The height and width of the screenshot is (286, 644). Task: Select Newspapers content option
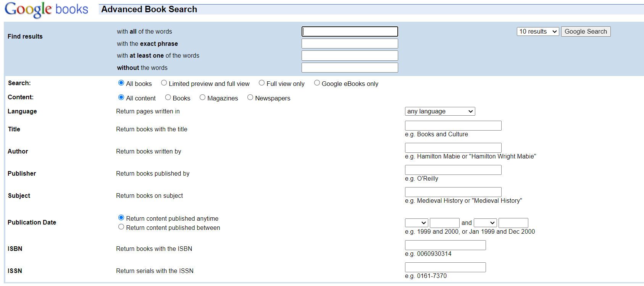[x=250, y=97]
